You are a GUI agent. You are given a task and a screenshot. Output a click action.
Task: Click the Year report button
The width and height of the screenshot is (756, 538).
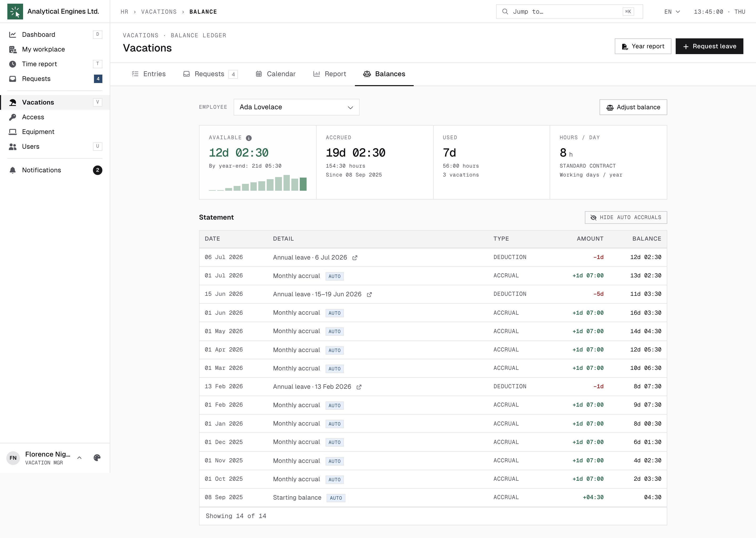click(643, 46)
